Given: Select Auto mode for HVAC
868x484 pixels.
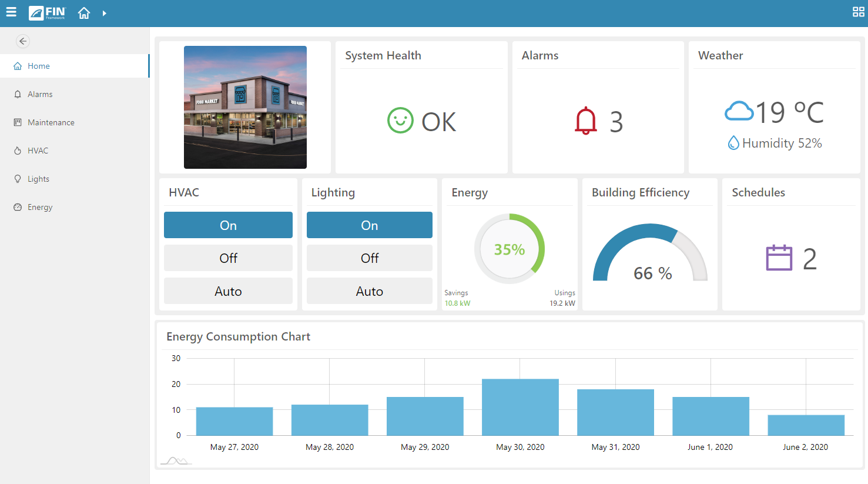Looking at the screenshot, I should click(228, 291).
